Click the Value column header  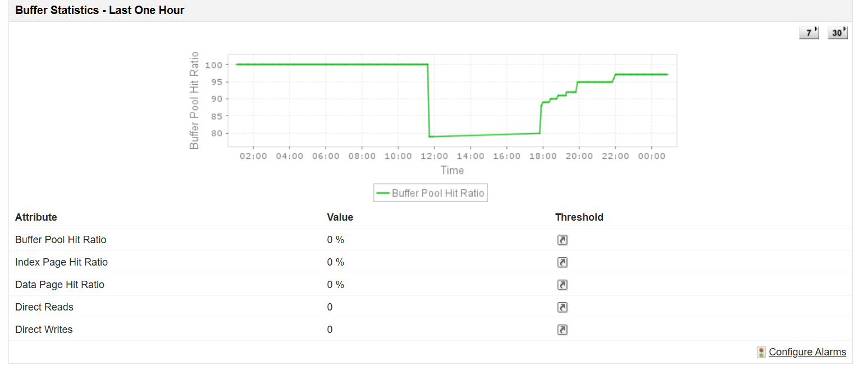[x=340, y=217]
